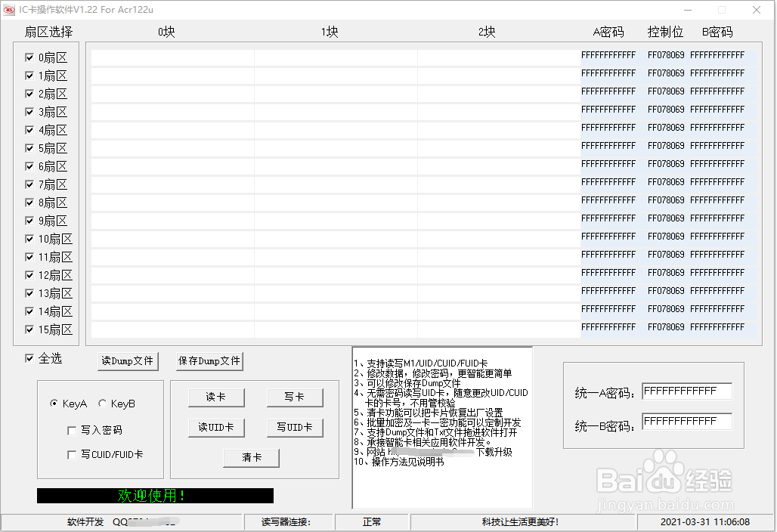Click sector 0 控制位 FF078069 field

coord(666,55)
